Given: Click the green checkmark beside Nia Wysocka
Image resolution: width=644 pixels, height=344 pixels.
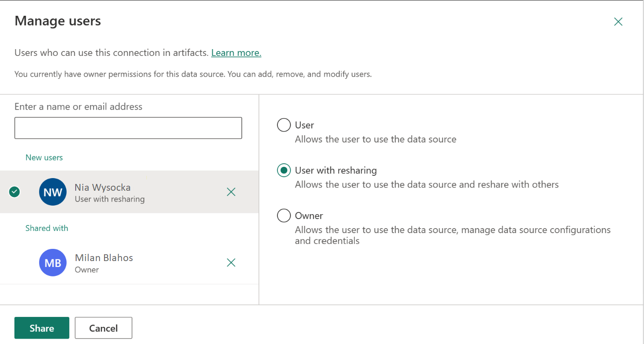Looking at the screenshot, I should (14, 192).
